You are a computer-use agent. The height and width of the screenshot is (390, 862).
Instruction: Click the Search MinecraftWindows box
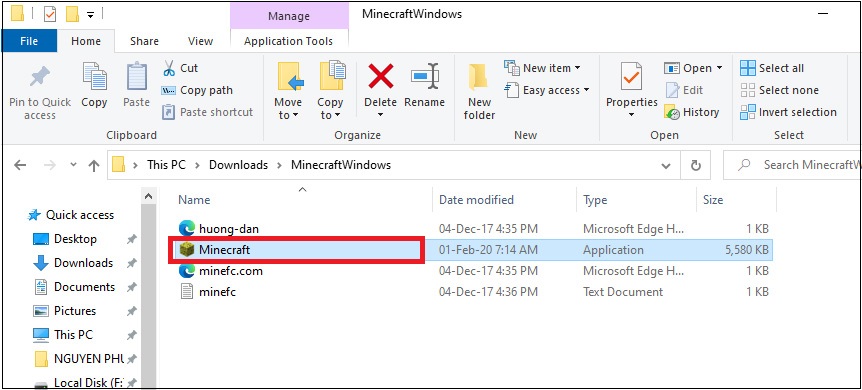click(x=792, y=164)
